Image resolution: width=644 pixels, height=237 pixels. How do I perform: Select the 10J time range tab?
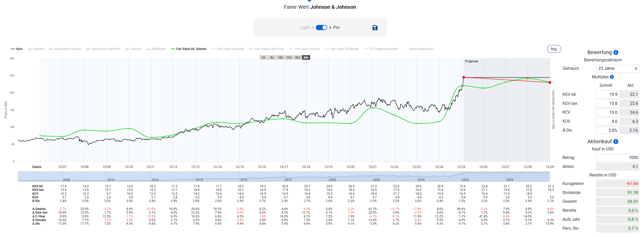280,57
